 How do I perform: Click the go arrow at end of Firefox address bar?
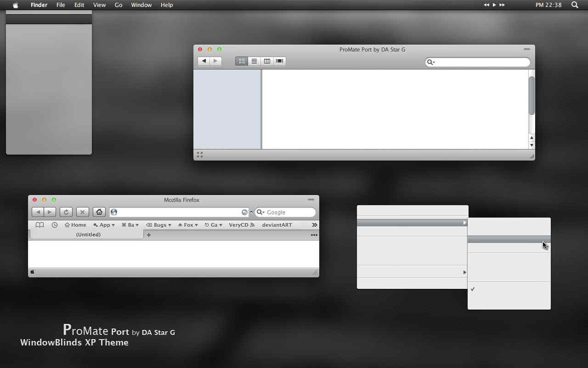(x=244, y=212)
